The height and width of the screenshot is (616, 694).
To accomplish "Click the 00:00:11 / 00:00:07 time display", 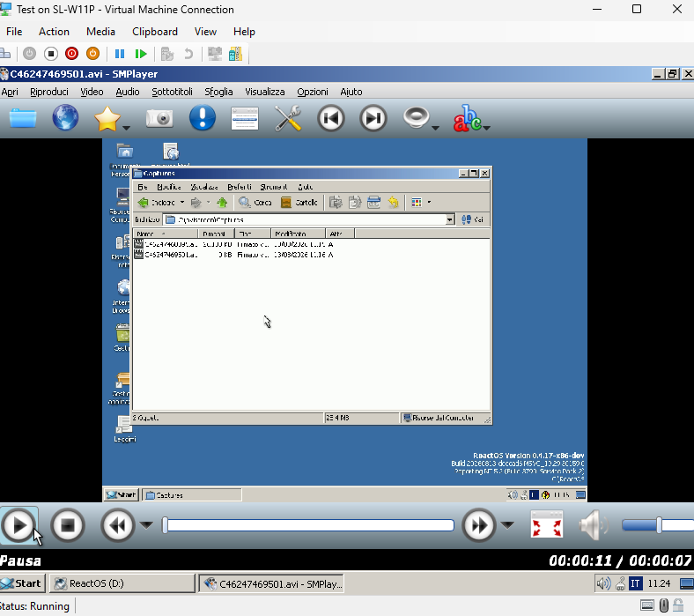I will pos(620,560).
